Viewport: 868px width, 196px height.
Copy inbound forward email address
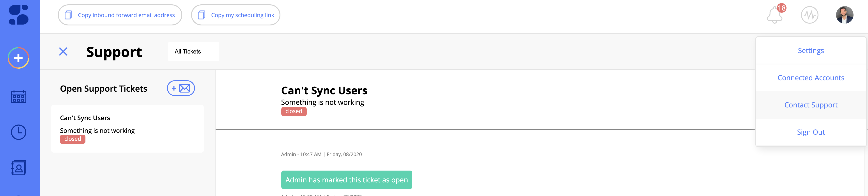(x=120, y=15)
